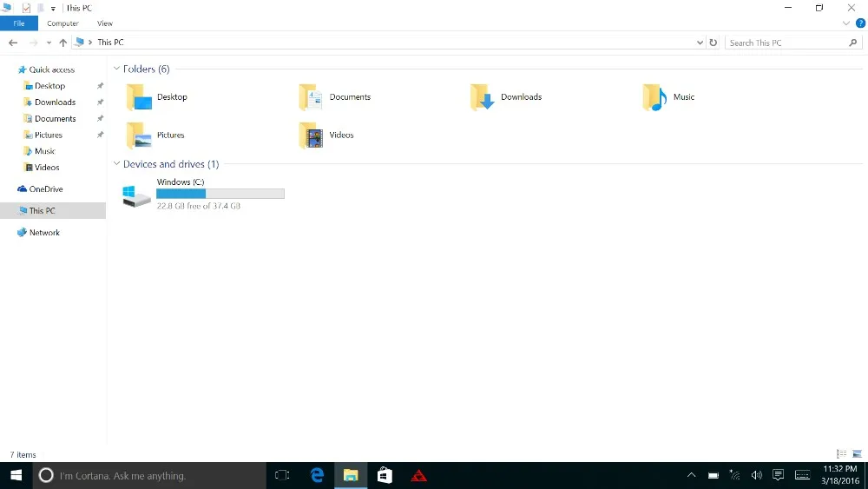Expand the address bar history dropdown
The height and width of the screenshot is (489, 868).
coord(700,43)
